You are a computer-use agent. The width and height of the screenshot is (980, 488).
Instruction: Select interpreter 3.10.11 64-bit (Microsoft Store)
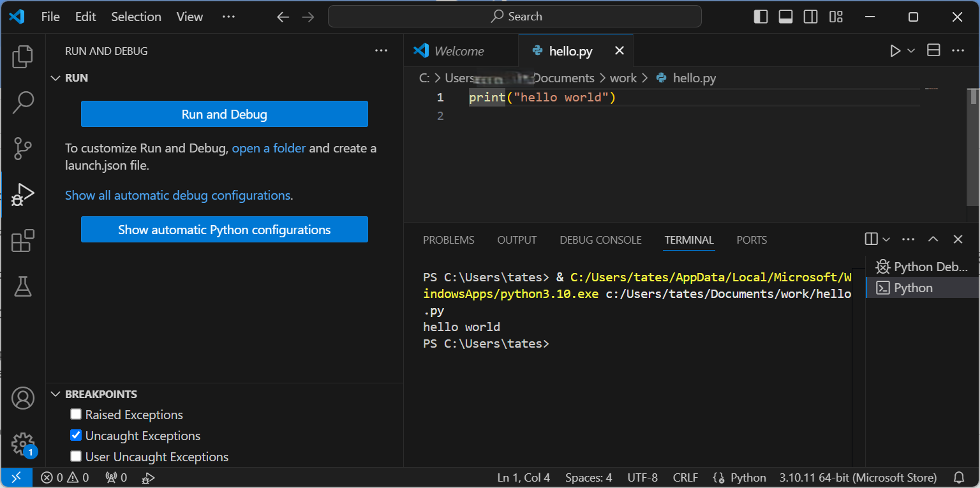[x=858, y=477]
